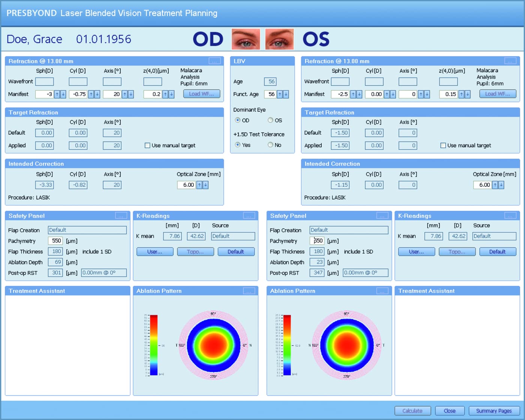525x420 pixels.
Task: Select OS as dominant eye
Action: pyautogui.click(x=270, y=120)
